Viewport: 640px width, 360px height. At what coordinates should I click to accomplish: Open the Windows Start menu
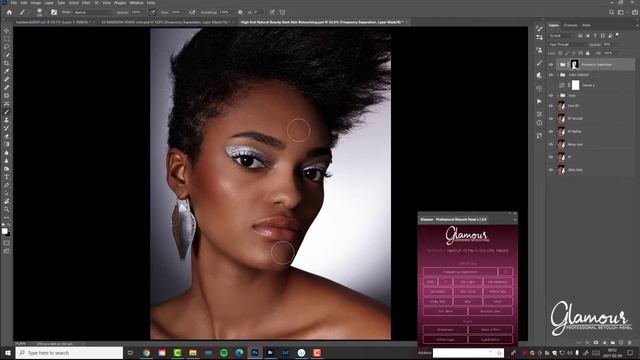tap(7, 353)
